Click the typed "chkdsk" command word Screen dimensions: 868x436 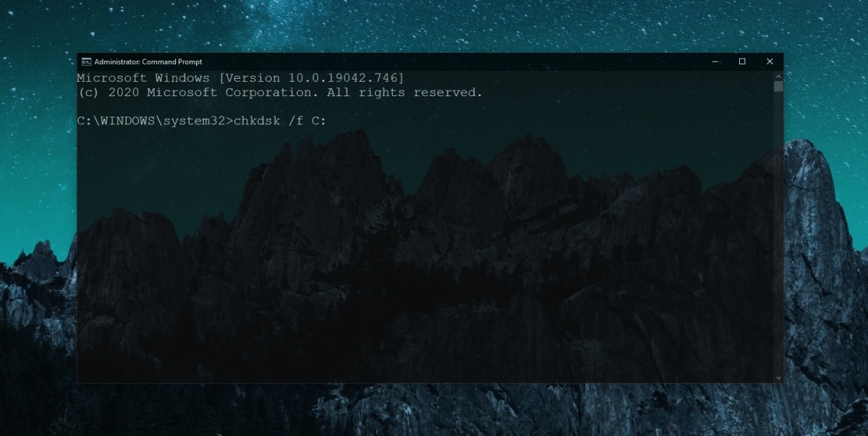point(258,121)
